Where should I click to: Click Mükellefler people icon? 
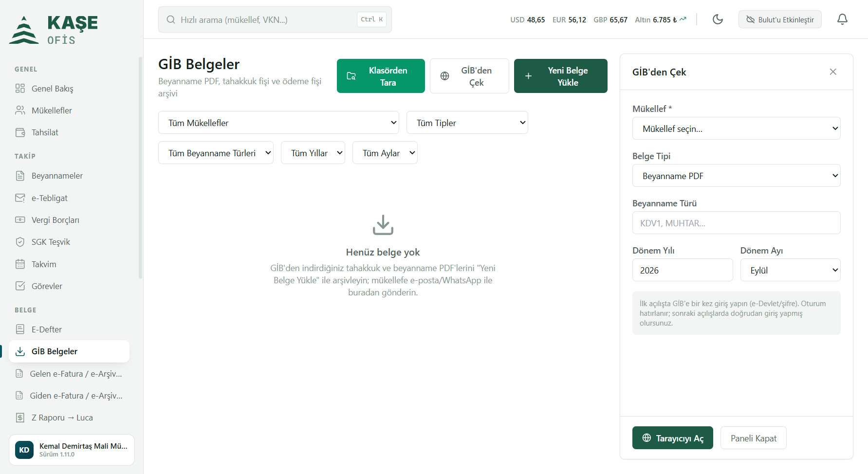click(x=20, y=110)
